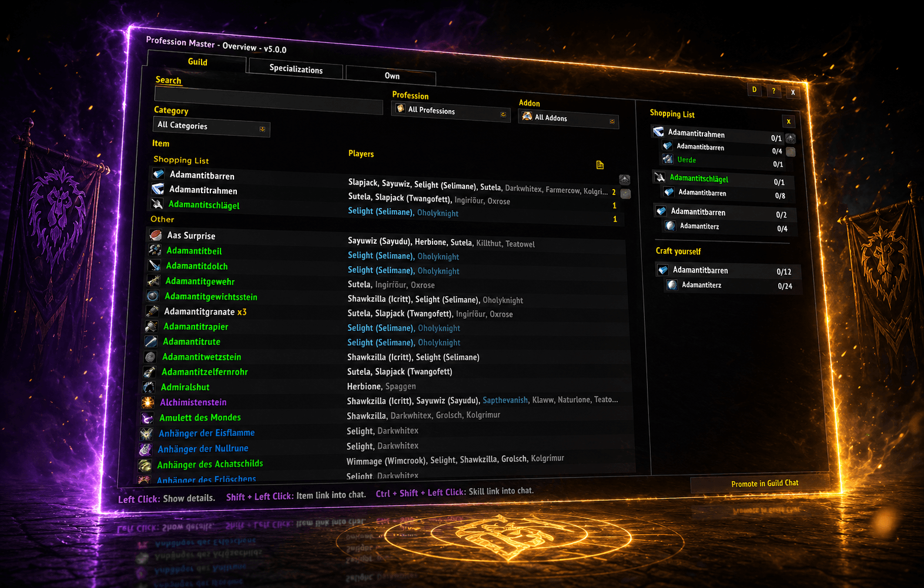Click the Uerde reagent icon
Image resolution: width=924 pixels, height=588 pixels.
click(x=668, y=159)
